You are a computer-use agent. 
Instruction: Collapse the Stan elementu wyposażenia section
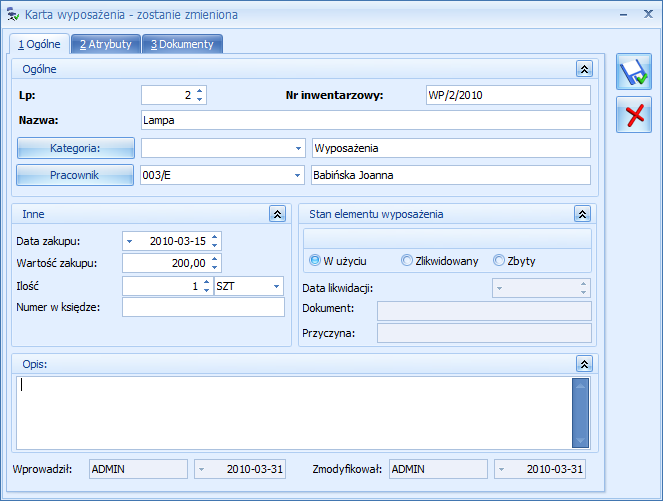point(582,214)
